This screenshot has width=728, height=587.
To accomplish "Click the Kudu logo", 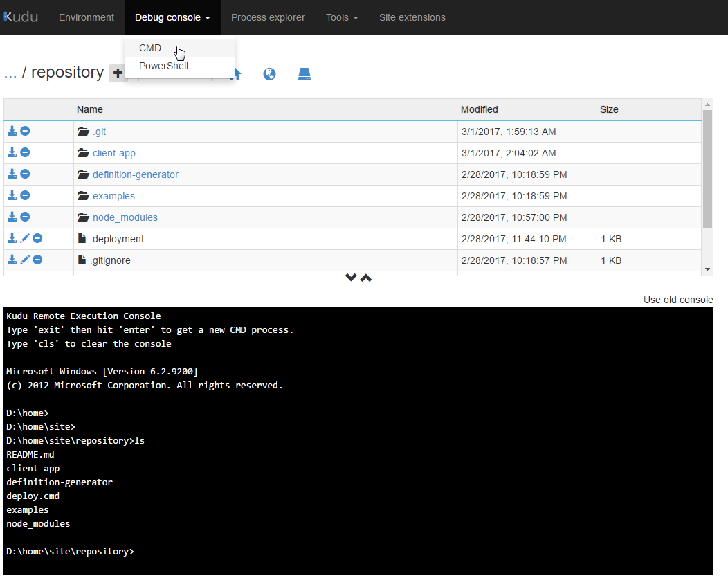I will (x=21, y=17).
